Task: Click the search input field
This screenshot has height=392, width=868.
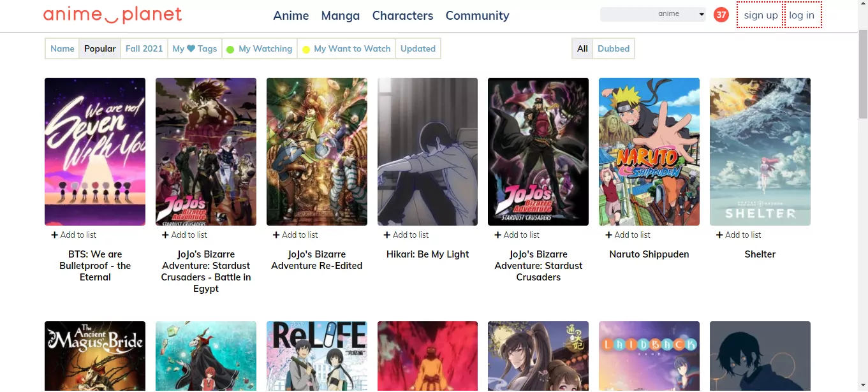Action: 628,14
